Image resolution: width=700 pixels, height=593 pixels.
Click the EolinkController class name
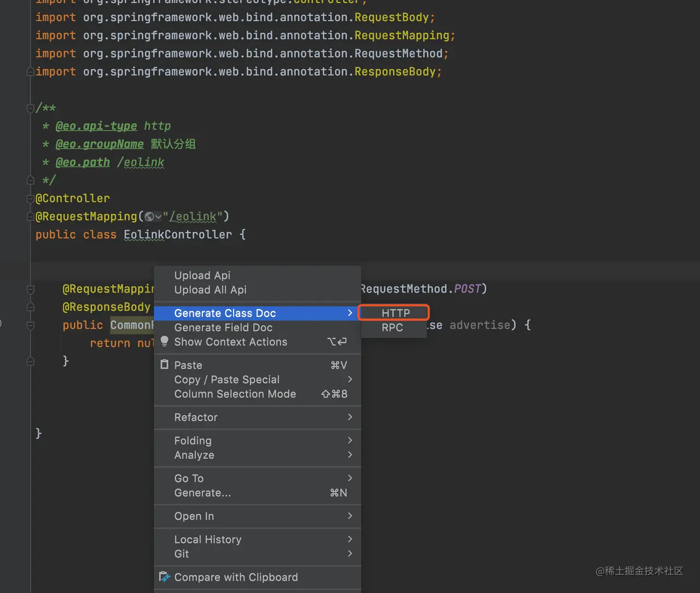tap(178, 235)
